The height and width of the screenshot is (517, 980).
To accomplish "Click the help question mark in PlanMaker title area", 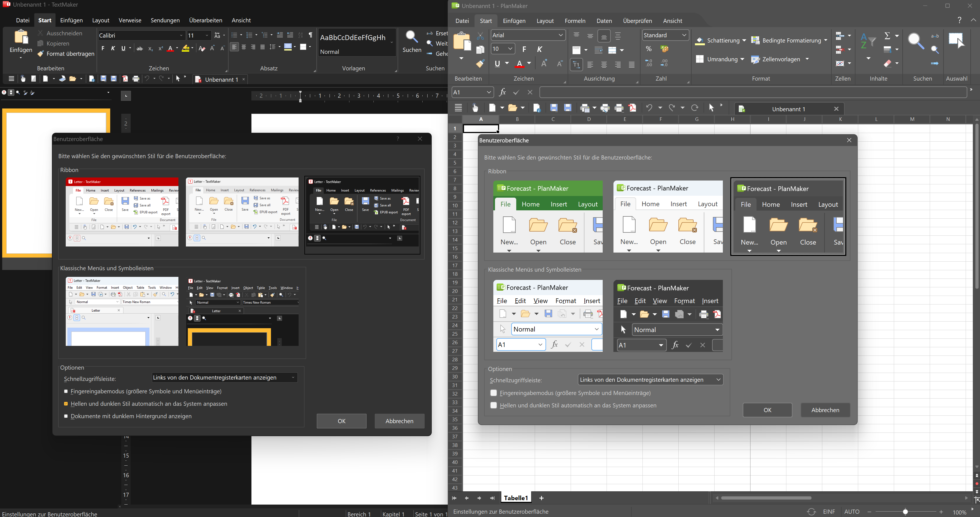I will pyautogui.click(x=960, y=20).
